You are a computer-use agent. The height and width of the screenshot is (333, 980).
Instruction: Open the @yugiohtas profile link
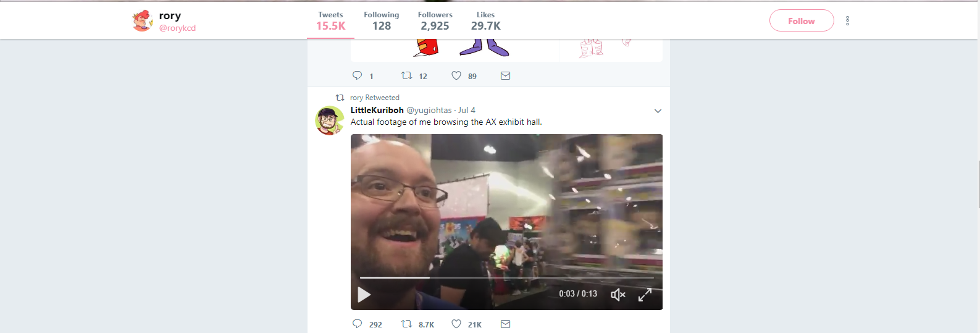coord(429,110)
